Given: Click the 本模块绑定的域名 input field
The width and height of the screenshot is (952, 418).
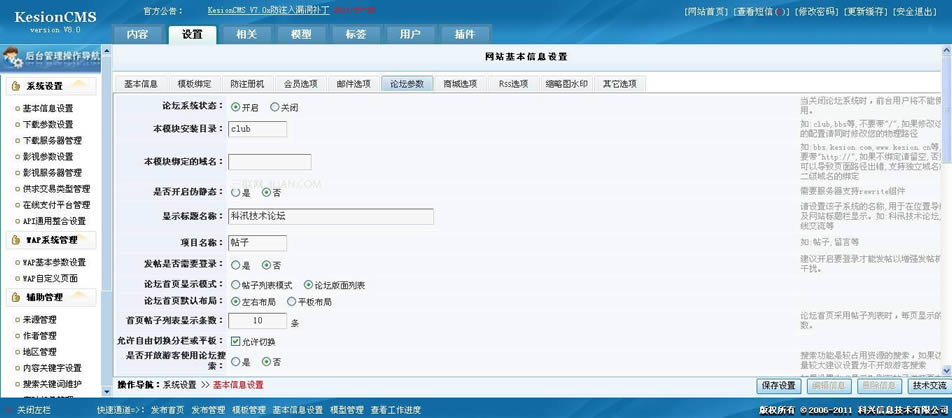Looking at the screenshot, I should 269,162.
